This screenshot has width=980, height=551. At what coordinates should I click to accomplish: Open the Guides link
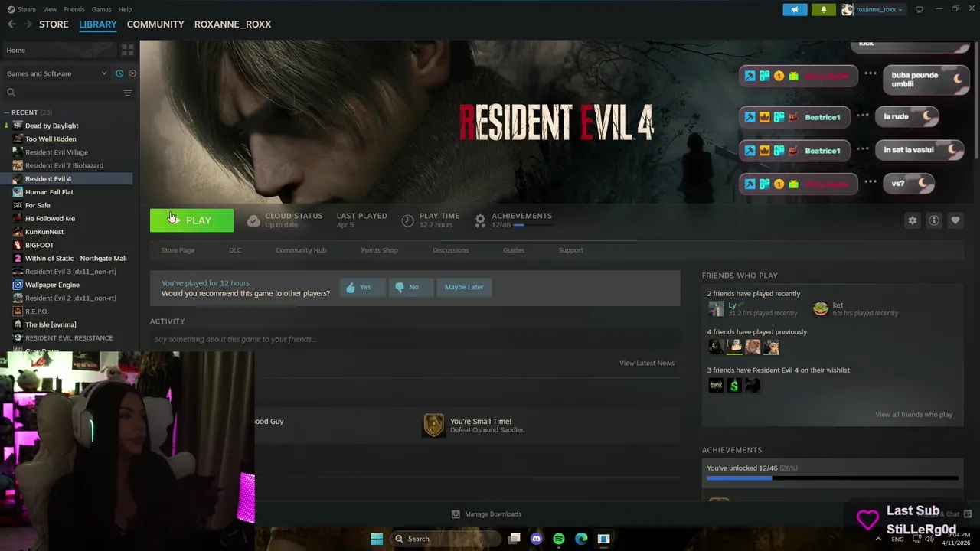coord(514,250)
